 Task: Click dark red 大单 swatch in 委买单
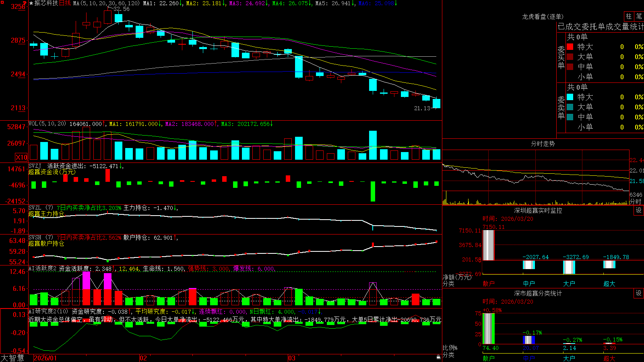tap(570, 57)
